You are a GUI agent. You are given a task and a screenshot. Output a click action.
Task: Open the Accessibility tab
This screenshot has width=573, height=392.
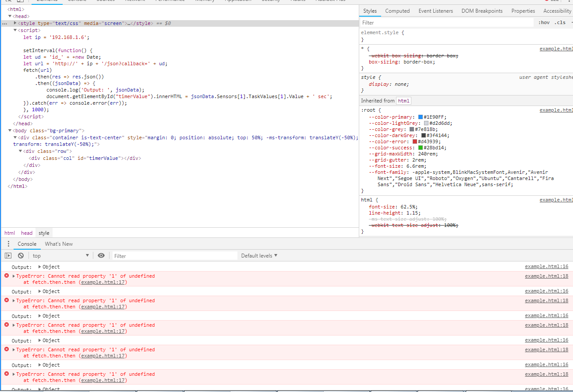557,11
